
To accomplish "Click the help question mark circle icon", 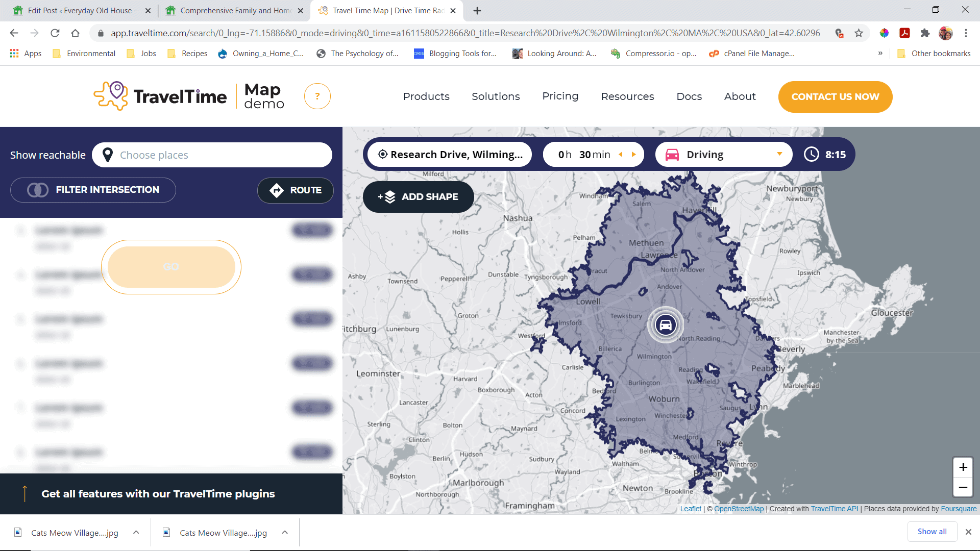I will [x=317, y=96].
